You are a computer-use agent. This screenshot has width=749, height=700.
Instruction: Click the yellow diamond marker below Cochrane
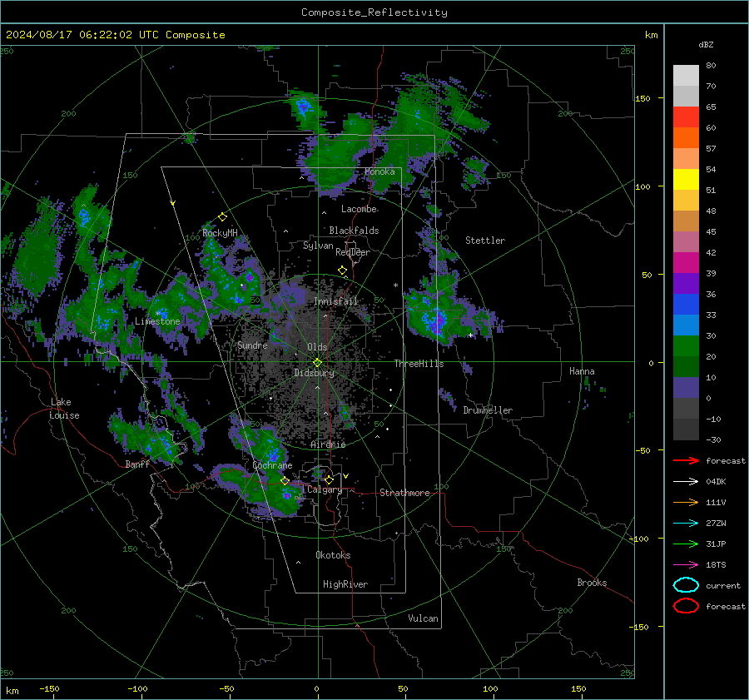[x=285, y=481]
